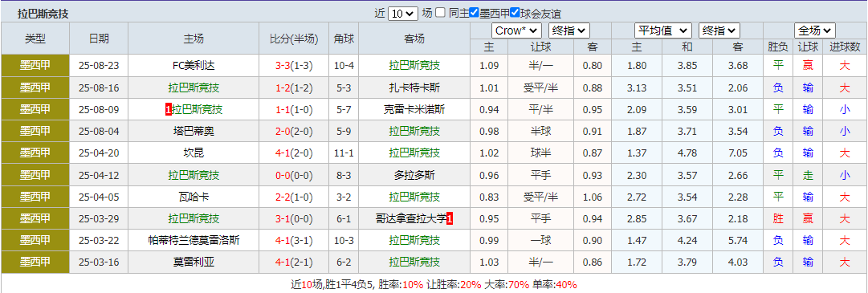868x293 pixels.
Task: Uncheck the 球会友谊 filter checkbox
Action: (x=515, y=13)
